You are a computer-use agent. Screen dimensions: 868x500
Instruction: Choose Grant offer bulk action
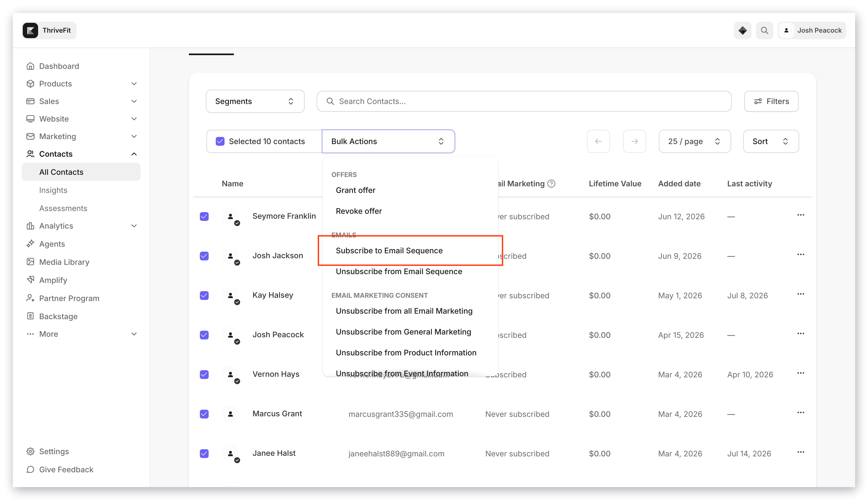(355, 190)
